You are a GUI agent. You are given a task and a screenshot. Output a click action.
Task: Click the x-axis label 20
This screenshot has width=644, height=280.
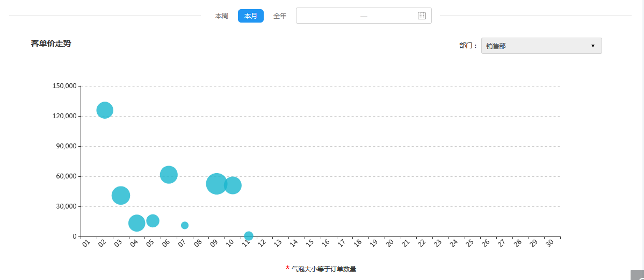[x=390, y=242]
